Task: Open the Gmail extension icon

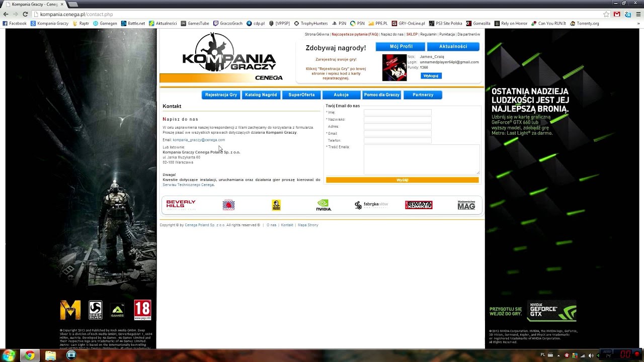Action: click(617, 14)
